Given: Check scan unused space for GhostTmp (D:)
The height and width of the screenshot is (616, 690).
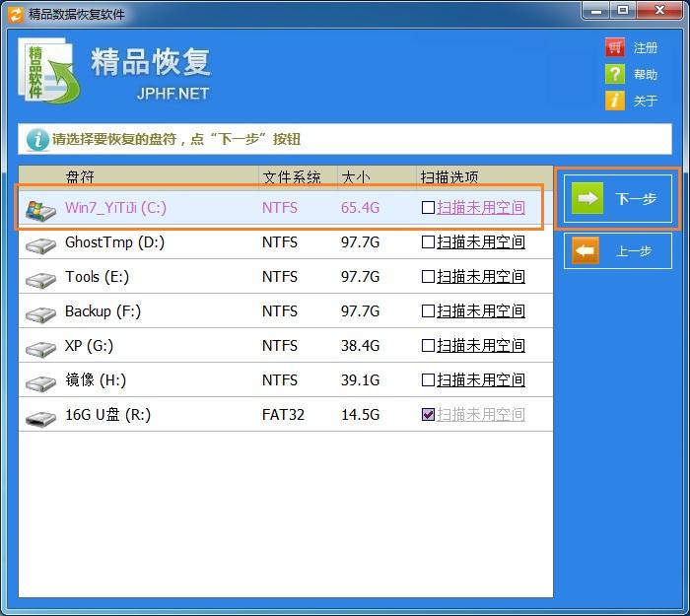Looking at the screenshot, I should click(x=428, y=242).
